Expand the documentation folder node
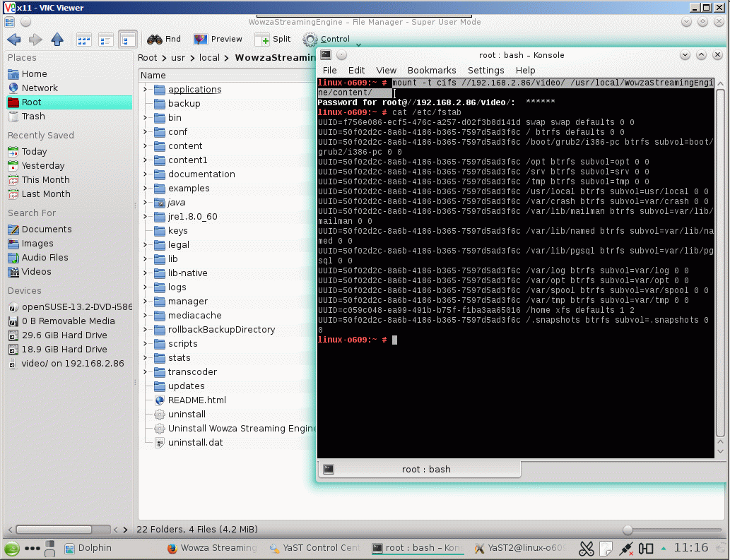Viewport: 730px width, 560px height. (x=146, y=174)
